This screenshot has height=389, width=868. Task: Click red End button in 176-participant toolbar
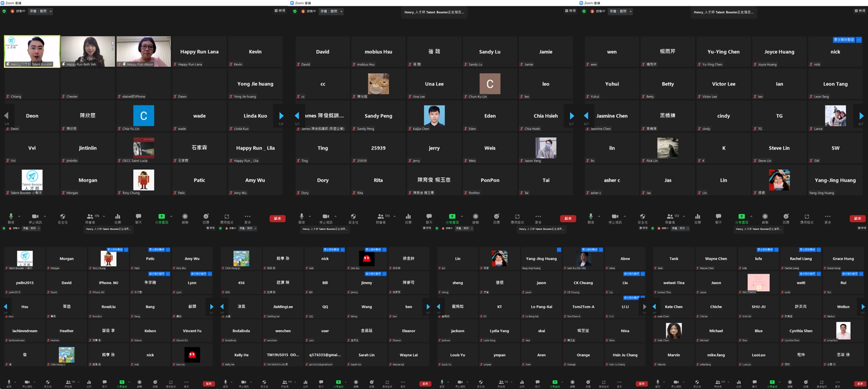277,218
